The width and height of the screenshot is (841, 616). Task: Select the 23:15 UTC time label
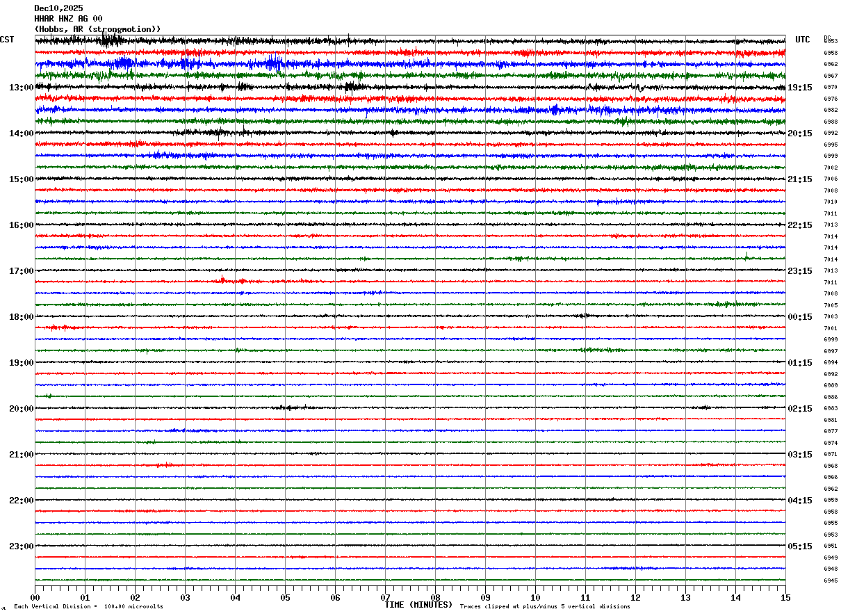800,271
